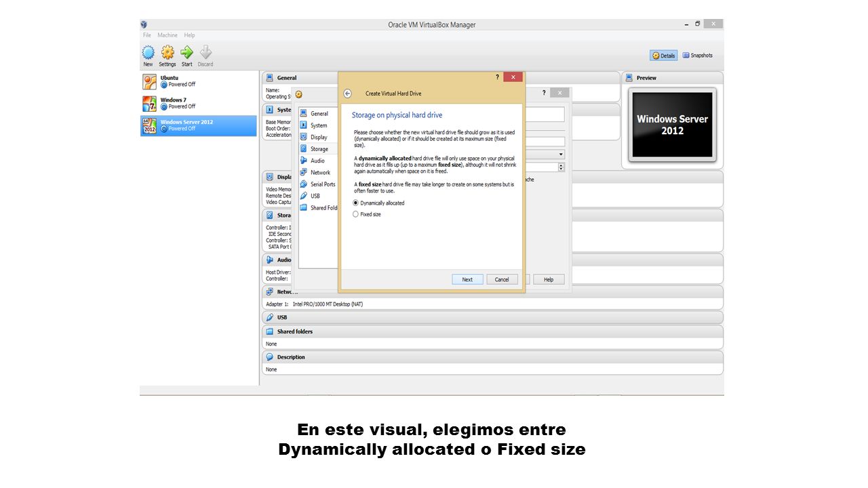This screenshot has width=868, height=488.
Task: Click the Help button in the Settings dialog
Action: [549, 279]
